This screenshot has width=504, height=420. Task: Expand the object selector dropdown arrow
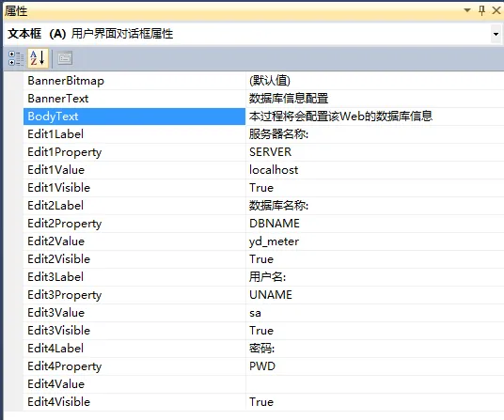(496, 34)
